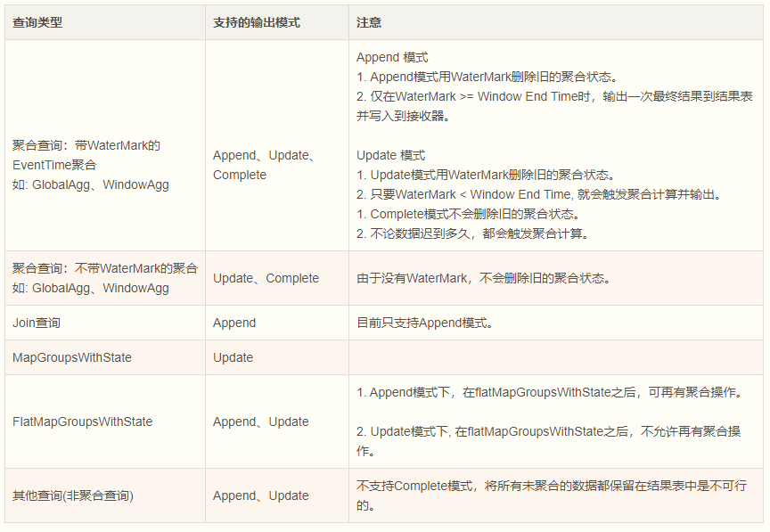
Task: Click the 由于没有WaterMark note text
Action: [x=485, y=279]
